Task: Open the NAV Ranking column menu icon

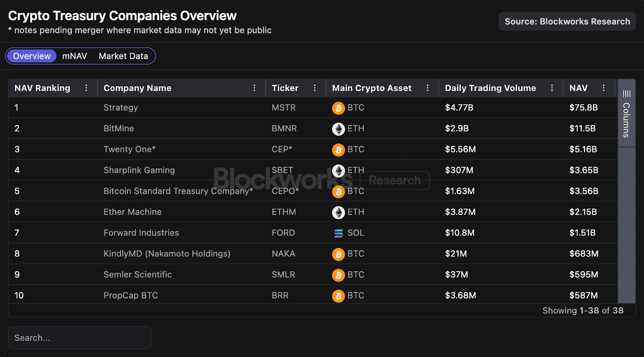Action: click(86, 88)
